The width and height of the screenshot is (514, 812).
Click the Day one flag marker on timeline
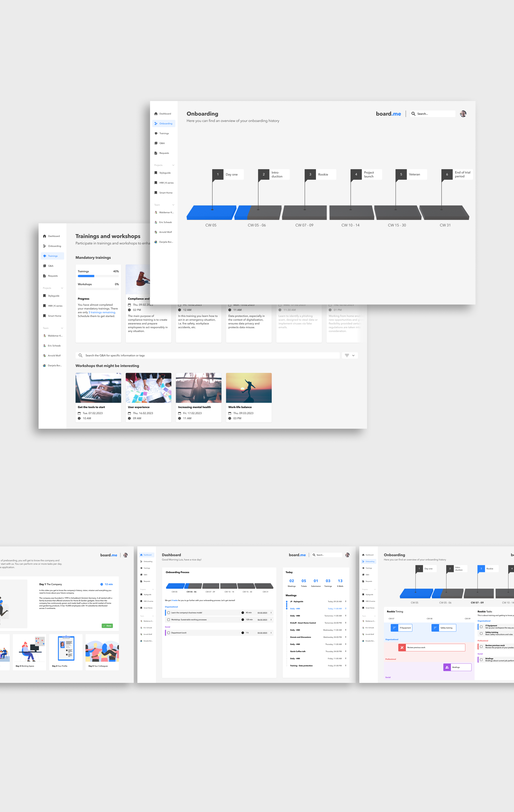(x=228, y=174)
